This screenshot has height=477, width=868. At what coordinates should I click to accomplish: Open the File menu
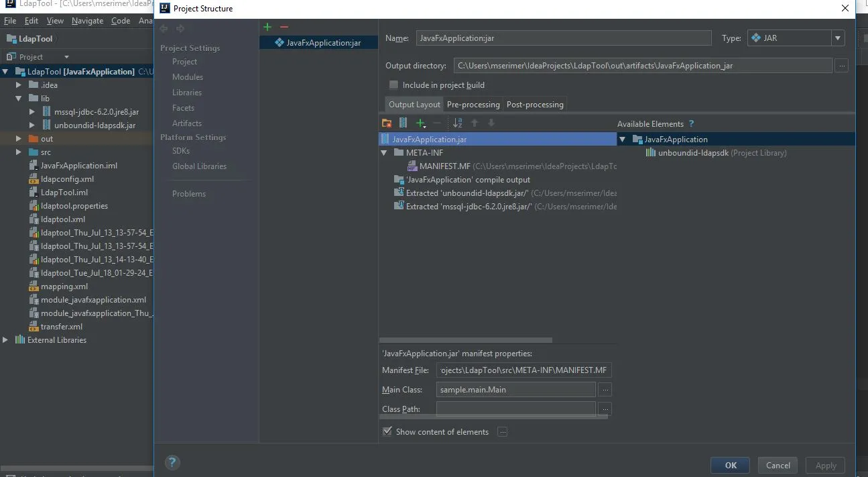coord(9,21)
